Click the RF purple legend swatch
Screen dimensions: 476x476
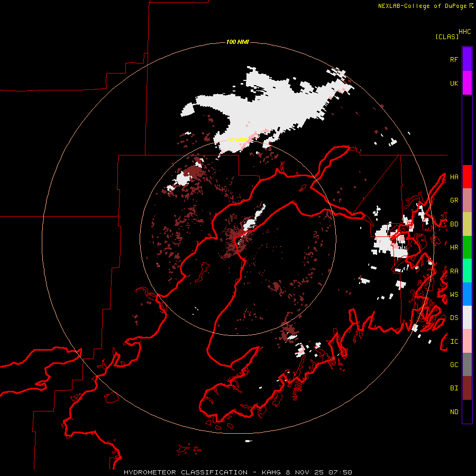[x=467, y=59]
